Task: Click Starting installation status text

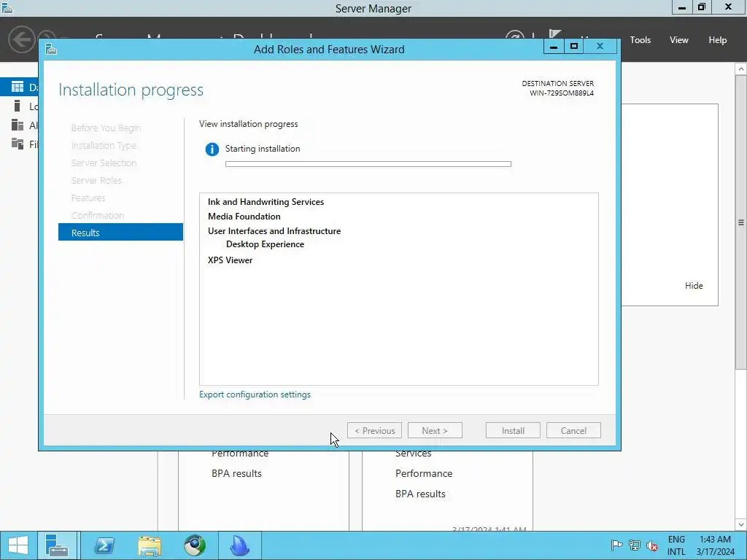Action: [x=263, y=149]
